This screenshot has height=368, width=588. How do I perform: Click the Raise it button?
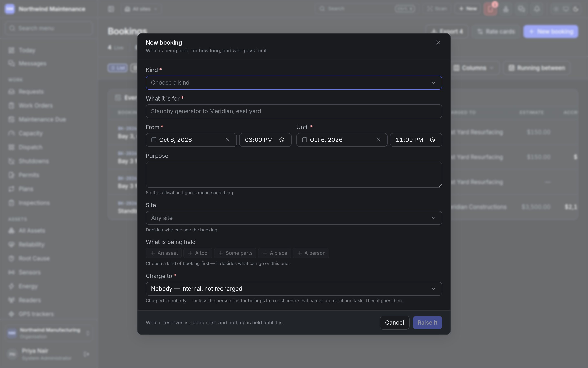427,322
